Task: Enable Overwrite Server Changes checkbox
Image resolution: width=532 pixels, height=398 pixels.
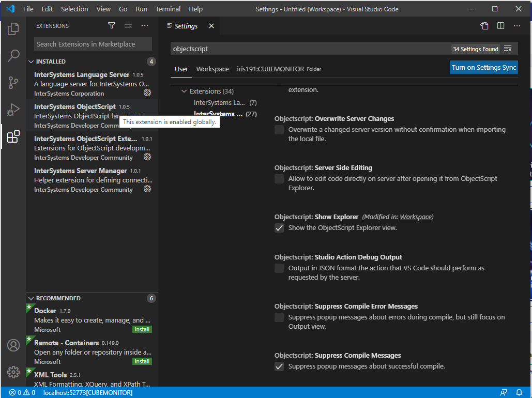Action: point(279,130)
